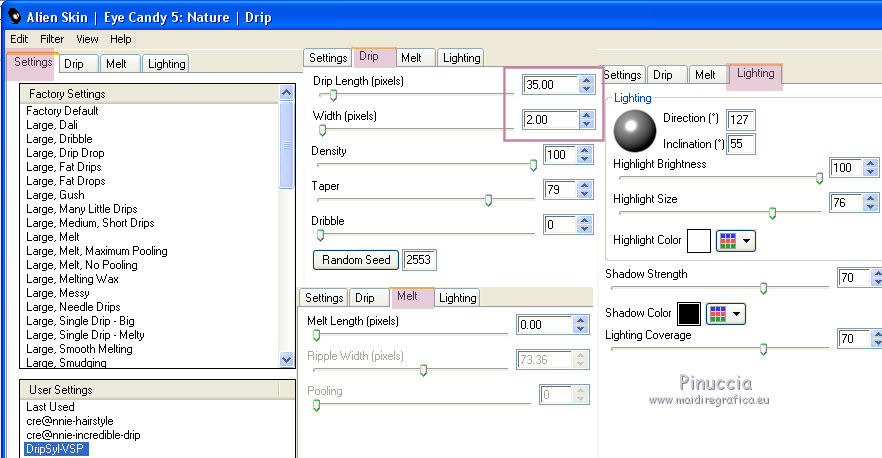Increase Melt Length with up arrow
The image size is (882, 458).
(x=581, y=320)
